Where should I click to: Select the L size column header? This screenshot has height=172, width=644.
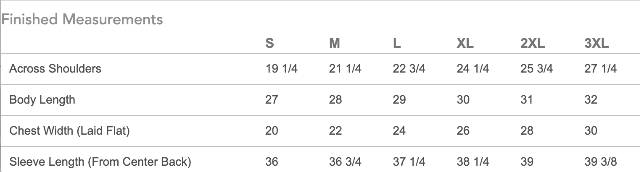tap(397, 43)
